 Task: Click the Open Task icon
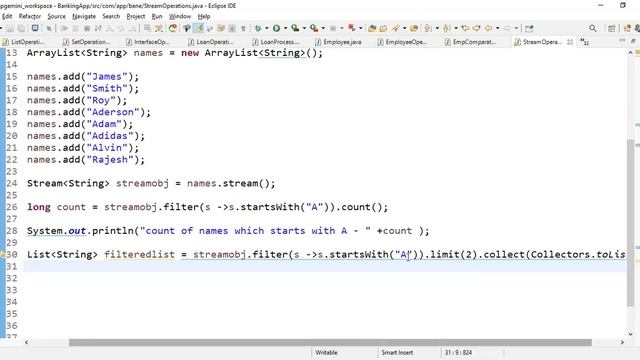coord(414,28)
